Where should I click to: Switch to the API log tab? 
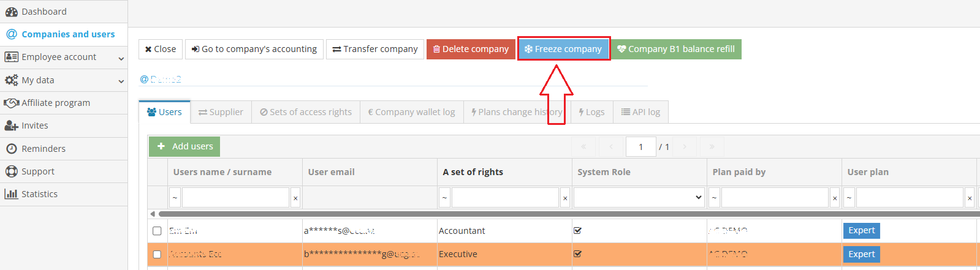coord(640,112)
